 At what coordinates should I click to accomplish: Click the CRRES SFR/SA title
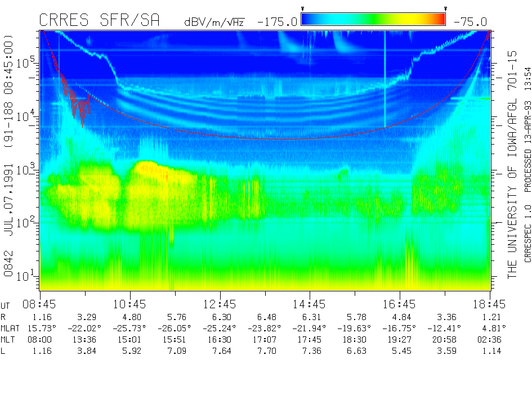click(99, 21)
